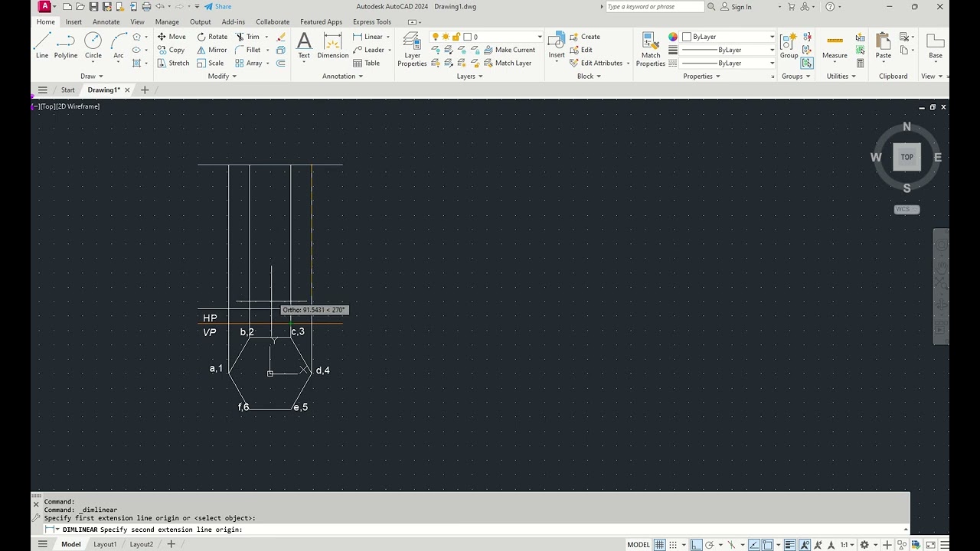This screenshot has height=551, width=980.
Task: Toggle isometric drafting in status bar
Action: pos(731,545)
